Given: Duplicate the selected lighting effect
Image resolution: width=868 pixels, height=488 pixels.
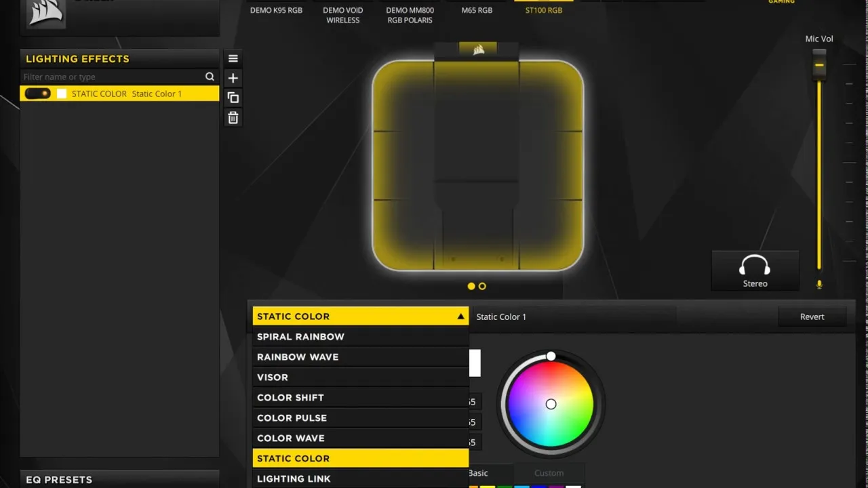Looking at the screenshot, I should [x=233, y=98].
